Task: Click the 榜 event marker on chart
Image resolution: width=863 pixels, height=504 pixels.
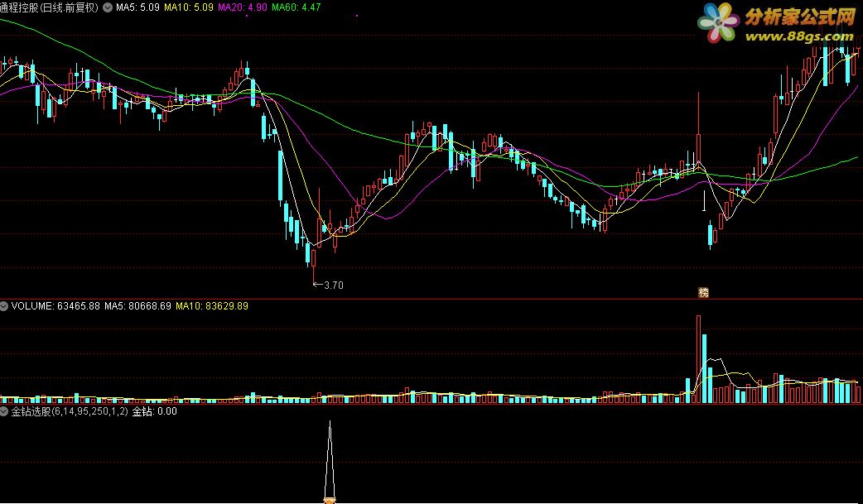Action: pyautogui.click(x=703, y=293)
